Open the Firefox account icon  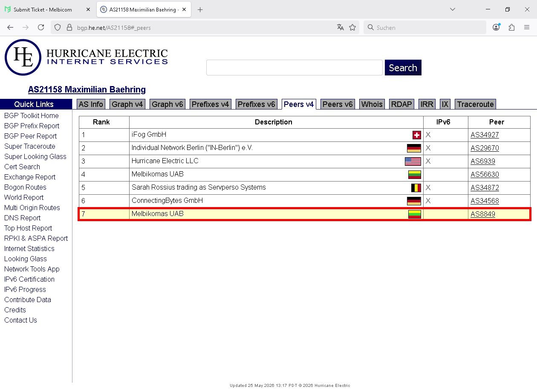pyautogui.click(x=496, y=27)
